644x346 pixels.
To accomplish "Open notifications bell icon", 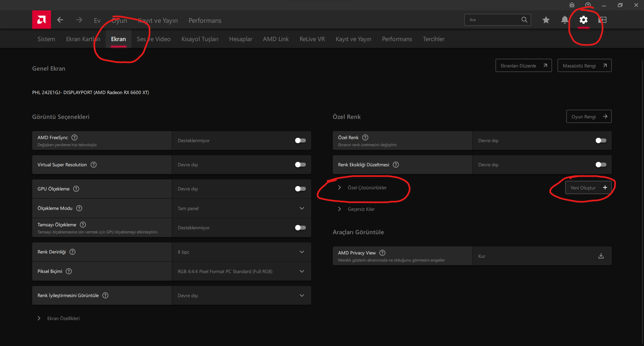I will 565,20.
